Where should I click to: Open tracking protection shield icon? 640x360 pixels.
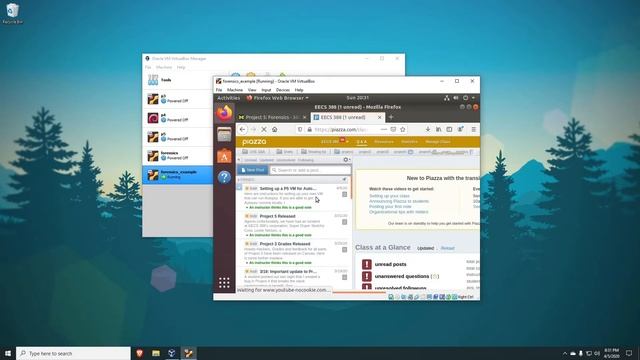click(x=300, y=129)
